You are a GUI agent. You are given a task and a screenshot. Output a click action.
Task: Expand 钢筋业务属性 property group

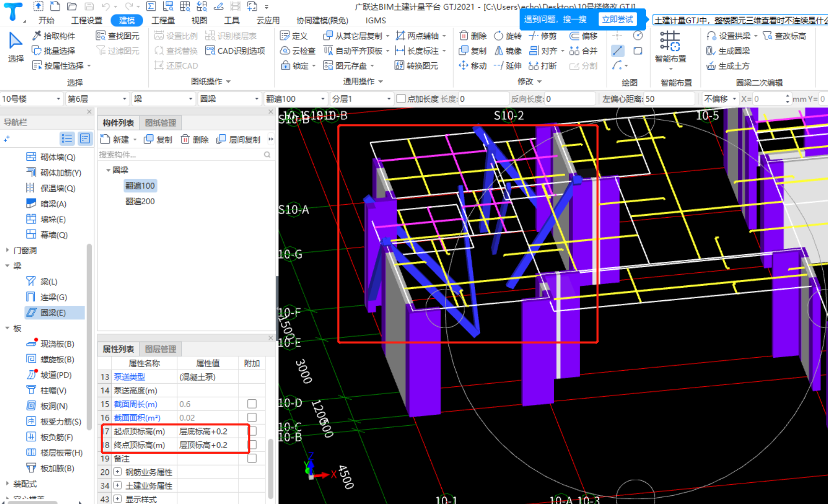pos(118,472)
